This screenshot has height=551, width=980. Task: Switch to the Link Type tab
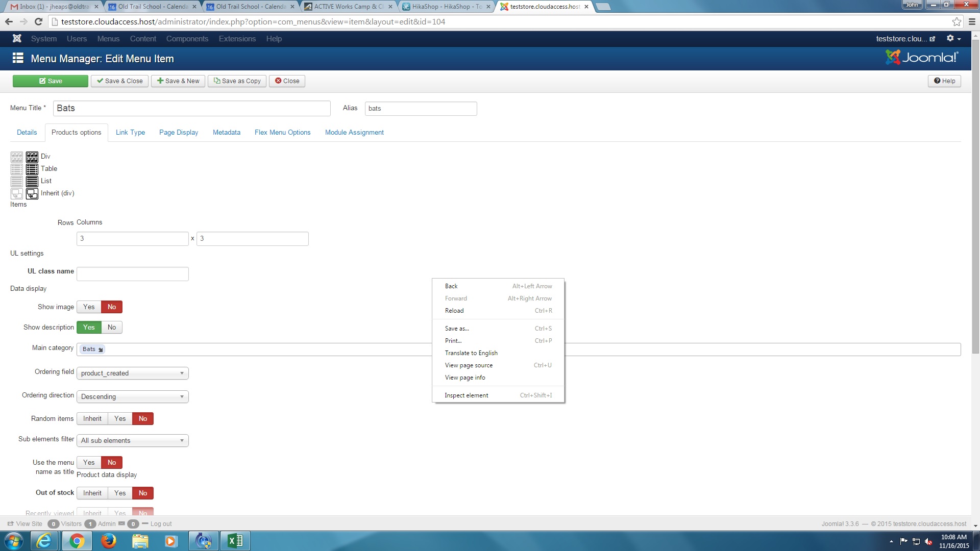pos(130,133)
